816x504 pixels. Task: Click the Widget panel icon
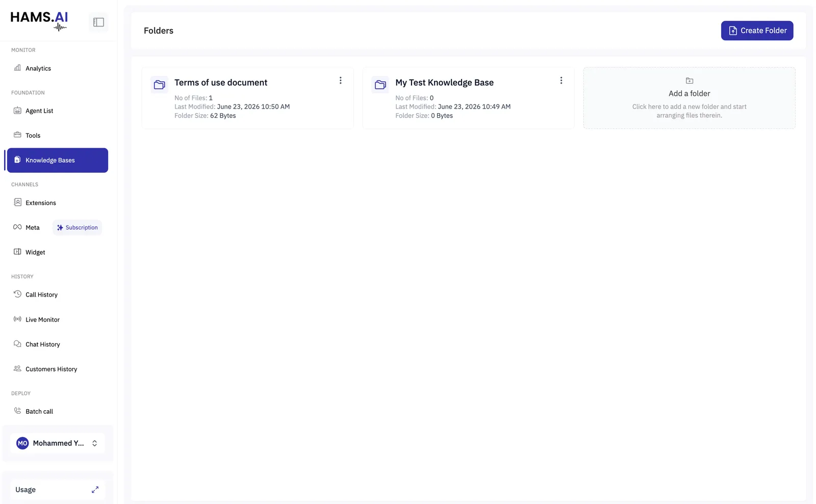click(17, 252)
